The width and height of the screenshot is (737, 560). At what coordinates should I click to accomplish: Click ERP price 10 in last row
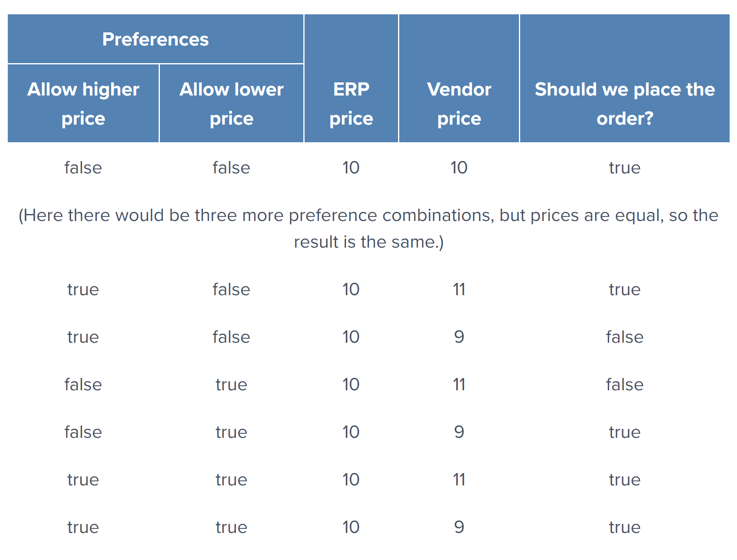pos(351,527)
